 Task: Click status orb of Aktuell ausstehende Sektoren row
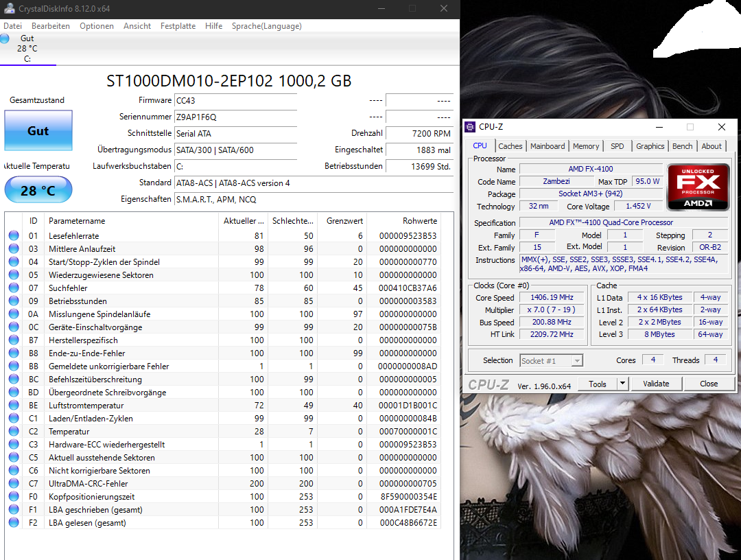pos(14,458)
